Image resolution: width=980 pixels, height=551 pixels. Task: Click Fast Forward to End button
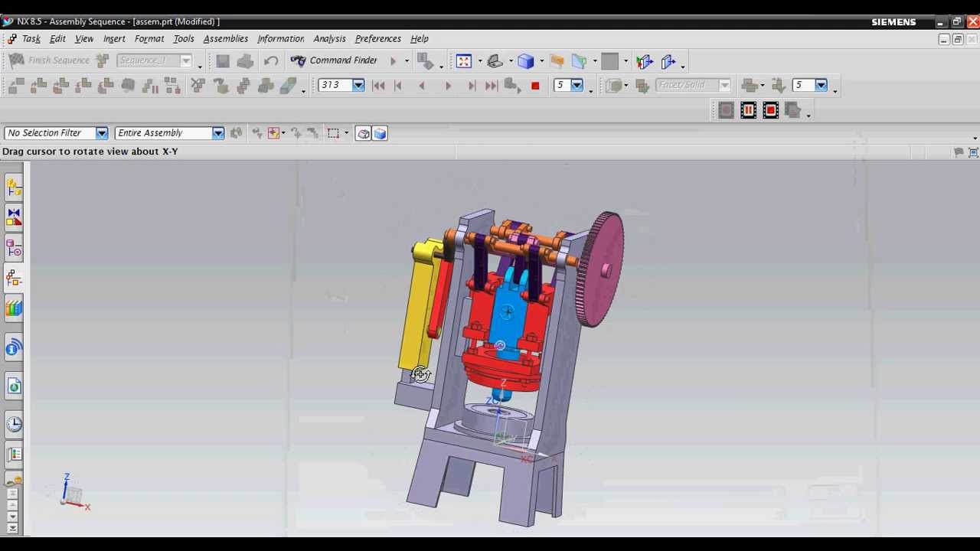(x=492, y=86)
